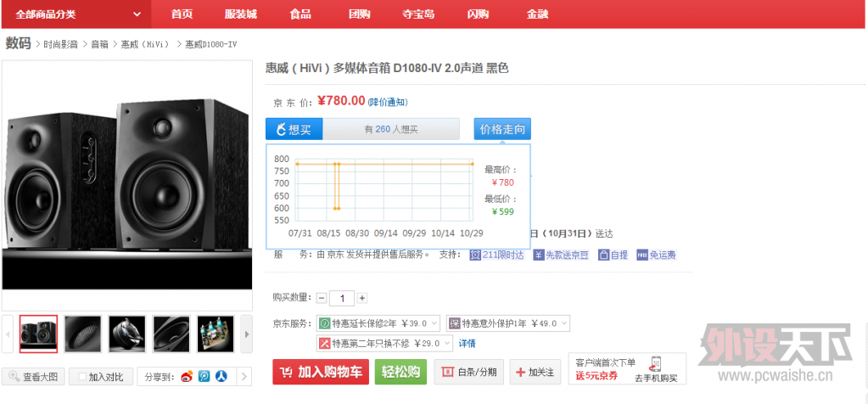
Task: Click the 惠威D1080-IV breadcrumb
Action: tap(211, 44)
